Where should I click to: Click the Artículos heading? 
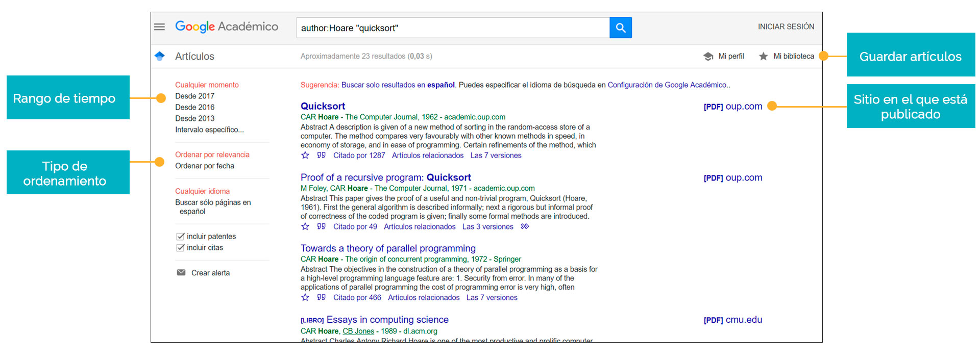point(194,56)
